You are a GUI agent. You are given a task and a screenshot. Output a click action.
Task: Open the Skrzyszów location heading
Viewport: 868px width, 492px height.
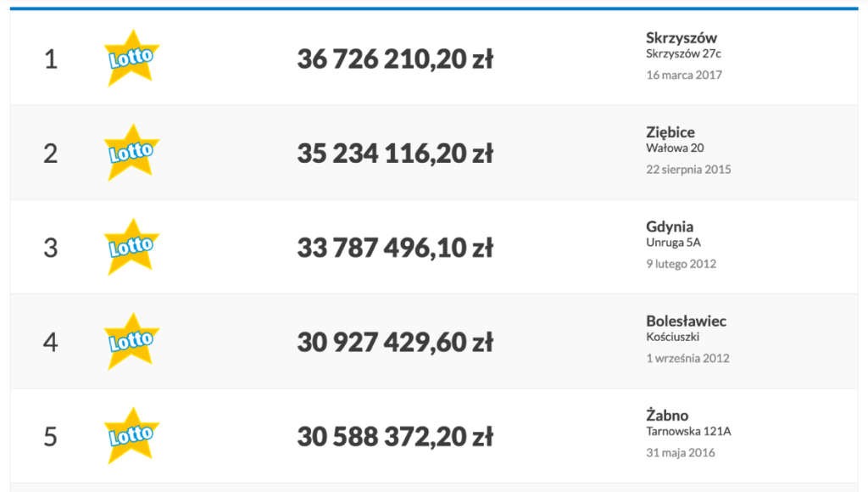click(x=681, y=37)
